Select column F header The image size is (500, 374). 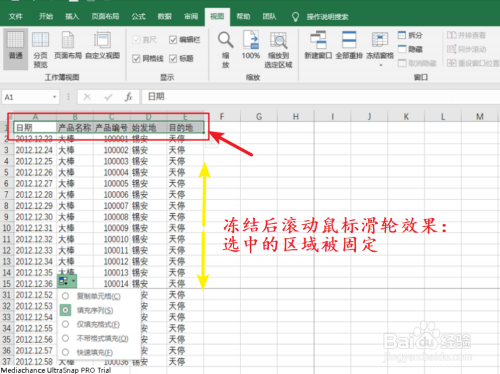(x=222, y=117)
